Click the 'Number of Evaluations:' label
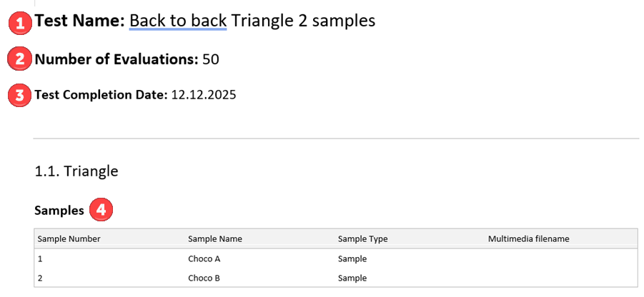The height and width of the screenshot is (297, 644). 117,59
